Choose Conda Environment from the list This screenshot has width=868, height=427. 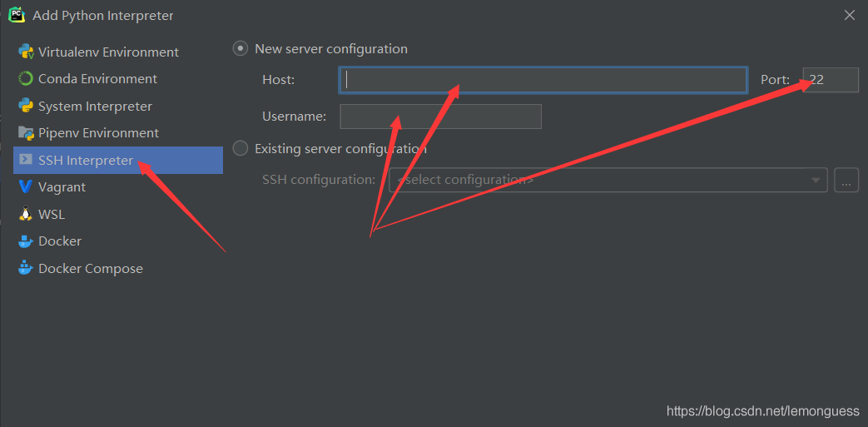[97, 79]
